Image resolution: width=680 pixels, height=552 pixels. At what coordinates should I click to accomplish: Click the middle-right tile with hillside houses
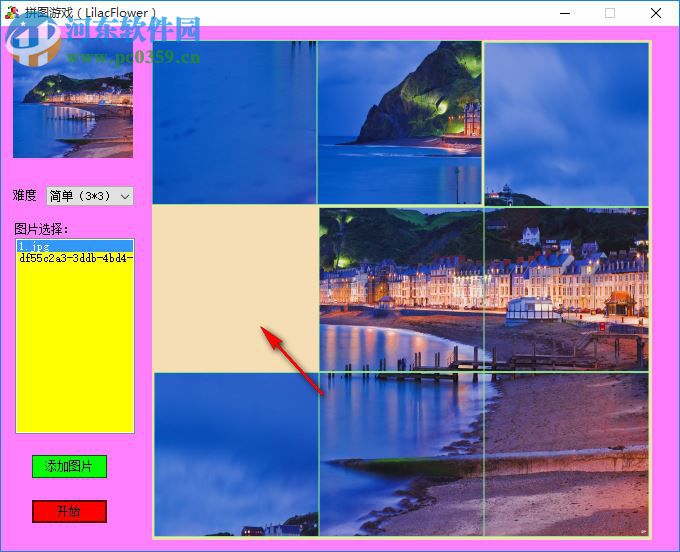(x=566, y=289)
